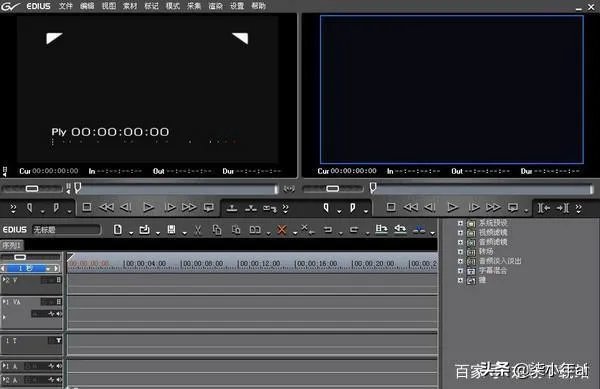
Task: Open dropdown arrow next to Delete icon
Action: [x=295, y=233]
